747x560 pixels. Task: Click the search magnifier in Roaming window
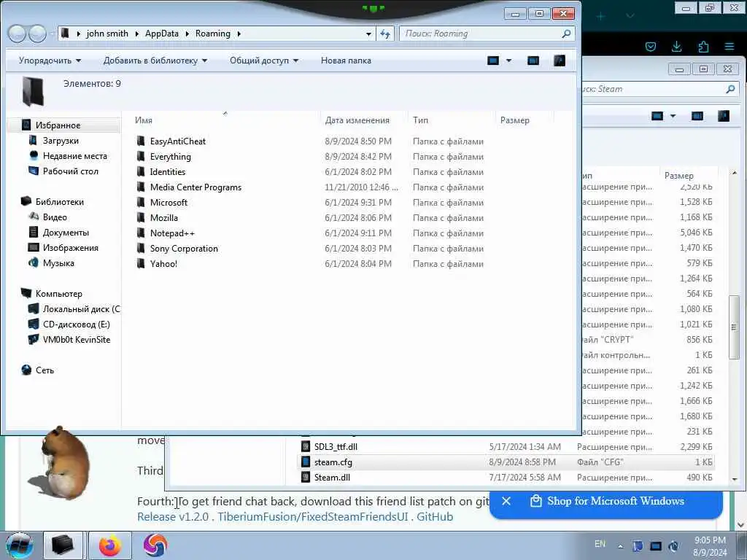(566, 34)
